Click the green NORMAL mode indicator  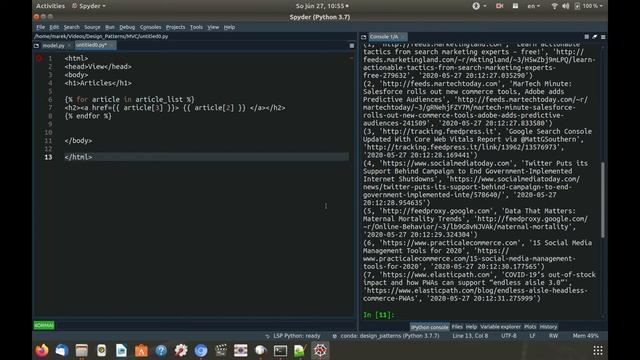pos(44,325)
